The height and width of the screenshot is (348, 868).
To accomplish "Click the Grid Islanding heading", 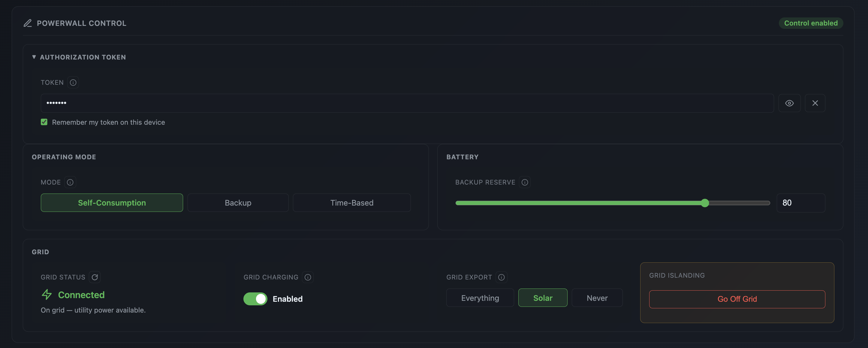I will click(x=677, y=276).
